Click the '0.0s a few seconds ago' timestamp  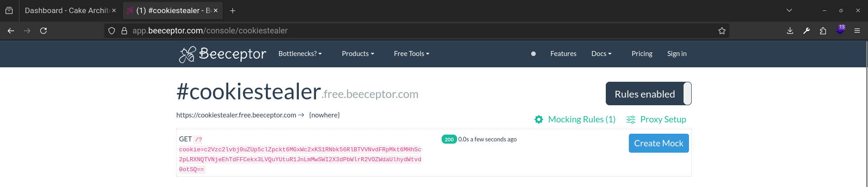(x=487, y=139)
